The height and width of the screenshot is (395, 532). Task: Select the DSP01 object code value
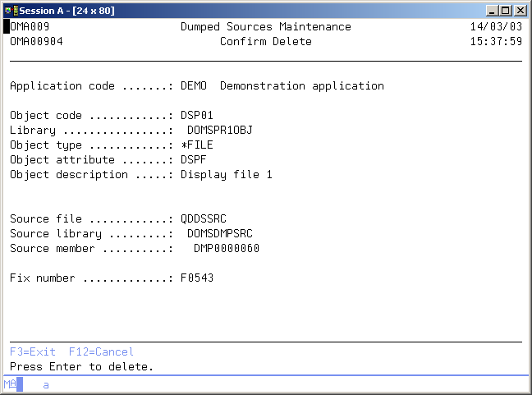pyautogui.click(x=197, y=115)
